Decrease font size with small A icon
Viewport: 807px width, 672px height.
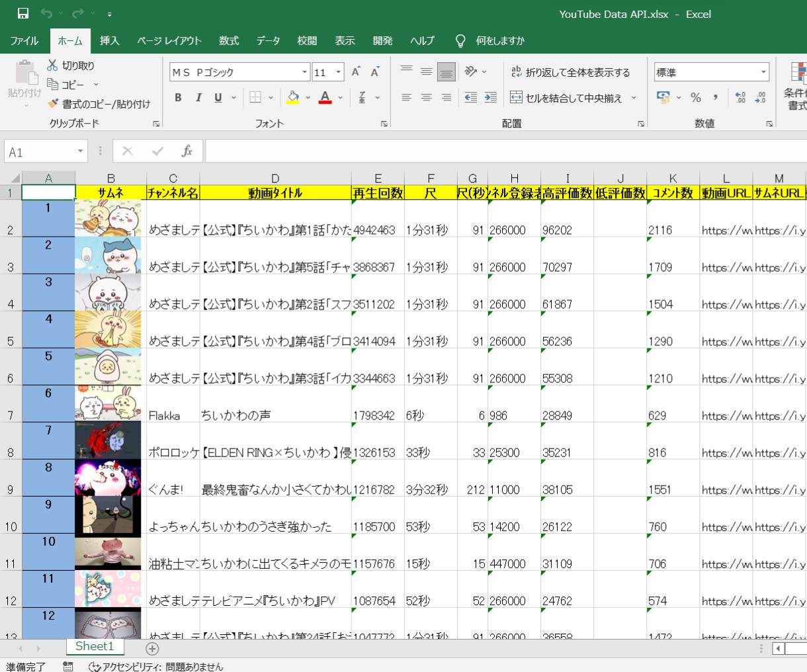[x=374, y=71]
